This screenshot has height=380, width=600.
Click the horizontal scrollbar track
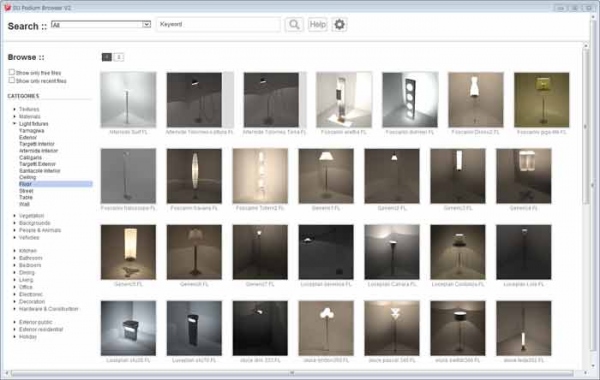tap(292, 373)
